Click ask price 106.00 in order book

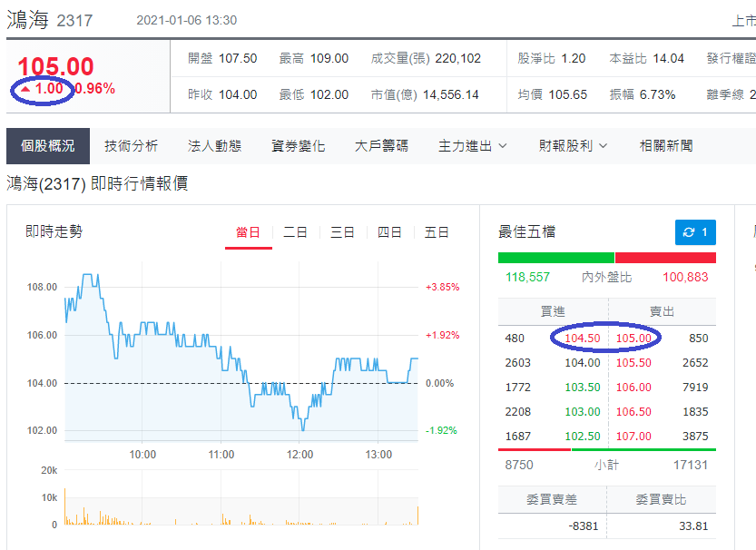coord(633,388)
